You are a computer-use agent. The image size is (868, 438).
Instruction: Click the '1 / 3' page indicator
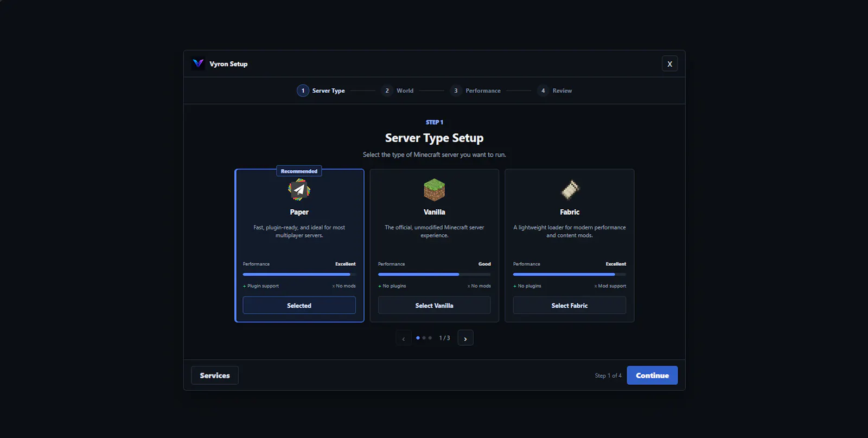pyautogui.click(x=444, y=338)
